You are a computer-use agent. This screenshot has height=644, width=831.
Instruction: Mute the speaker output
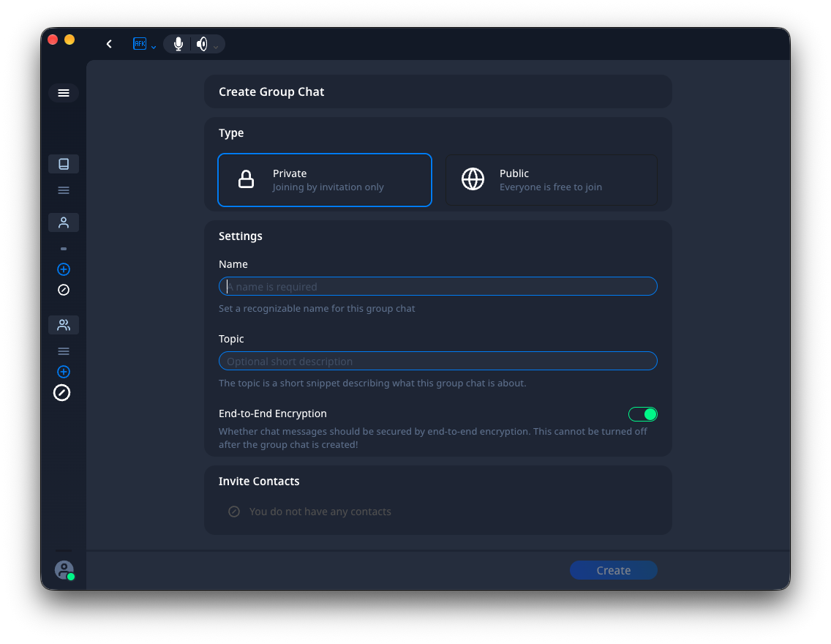(202, 44)
